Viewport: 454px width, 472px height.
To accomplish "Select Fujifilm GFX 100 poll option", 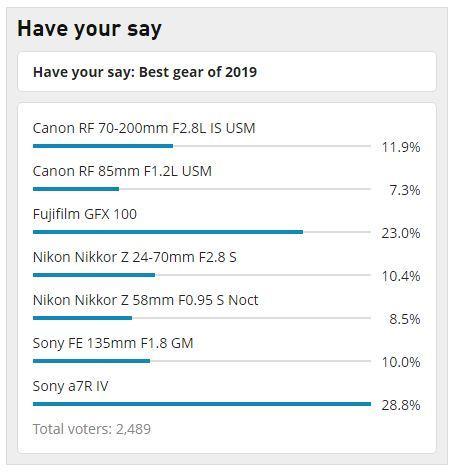I will [x=85, y=214].
